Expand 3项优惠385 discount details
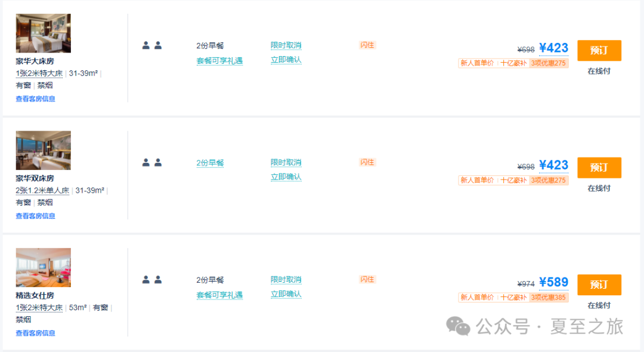The width and height of the screenshot is (644, 352). (549, 298)
